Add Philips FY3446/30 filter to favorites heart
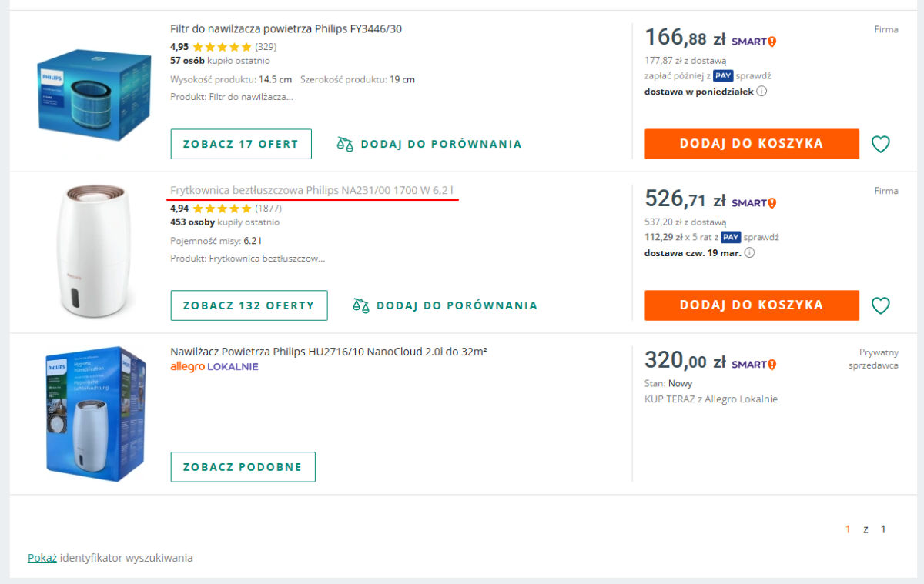This screenshot has width=924, height=584. [x=880, y=144]
